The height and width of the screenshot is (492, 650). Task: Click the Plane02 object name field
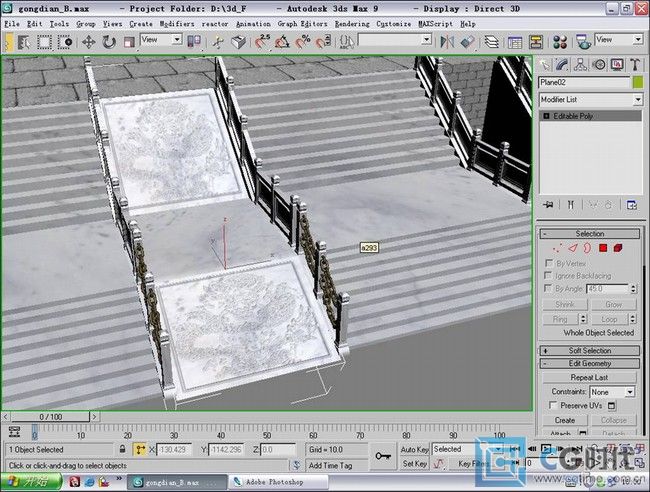(584, 82)
